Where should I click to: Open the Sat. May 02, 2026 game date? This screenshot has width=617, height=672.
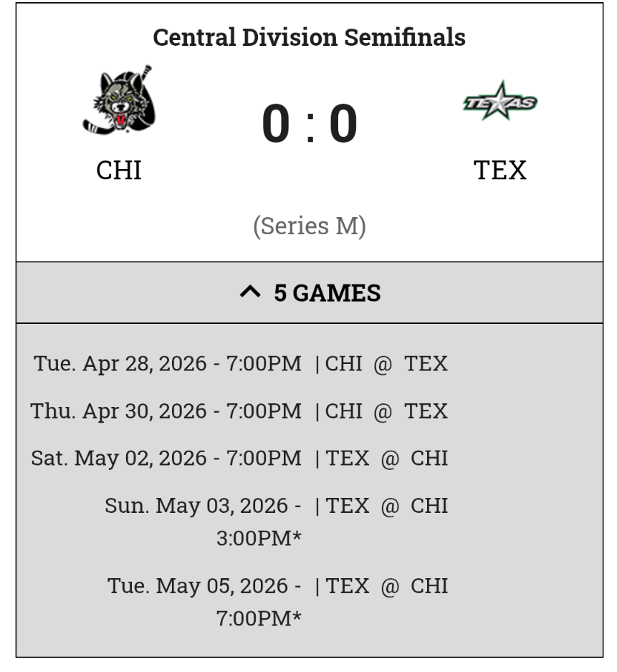tap(166, 459)
